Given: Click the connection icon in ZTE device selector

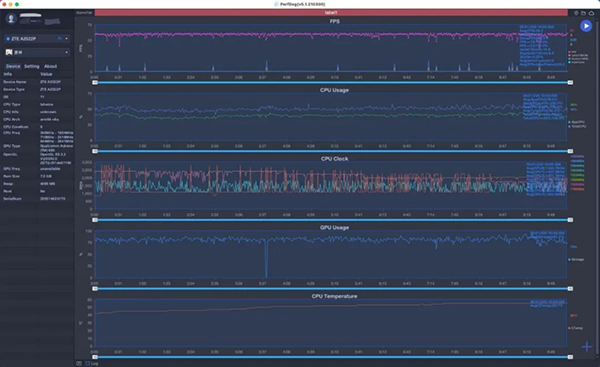Looking at the screenshot, I should click(x=59, y=39).
